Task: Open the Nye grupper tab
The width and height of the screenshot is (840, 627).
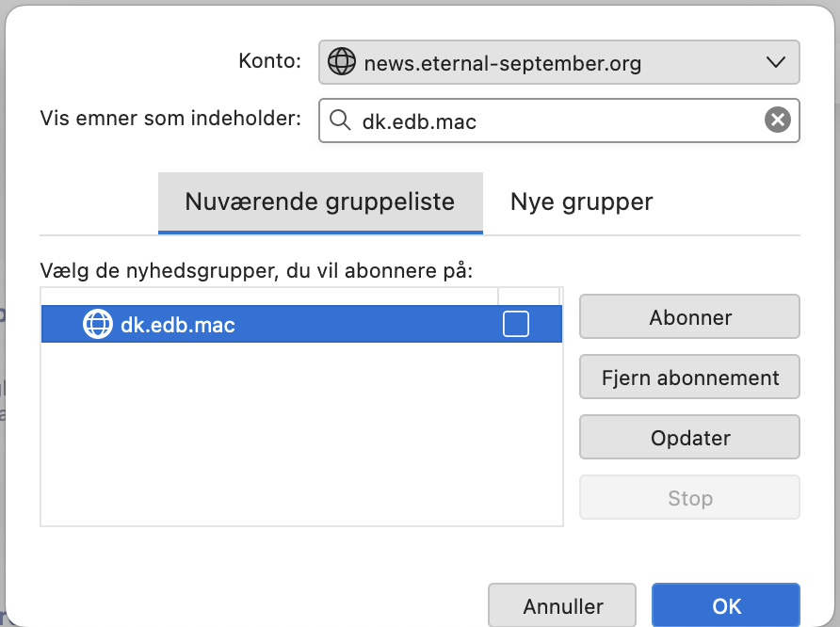Action: (x=581, y=202)
